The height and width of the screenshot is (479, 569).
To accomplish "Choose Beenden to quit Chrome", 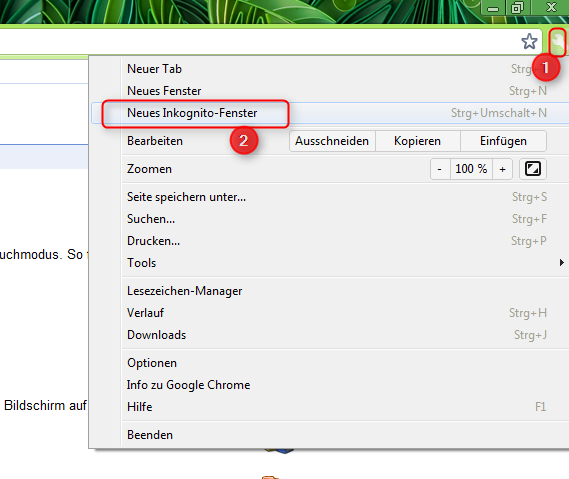I will pos(330,435).
